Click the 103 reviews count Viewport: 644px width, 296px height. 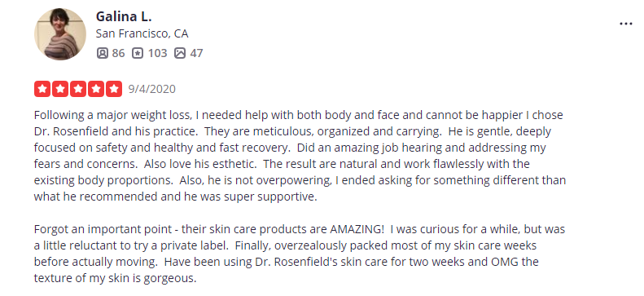(157, 53)
